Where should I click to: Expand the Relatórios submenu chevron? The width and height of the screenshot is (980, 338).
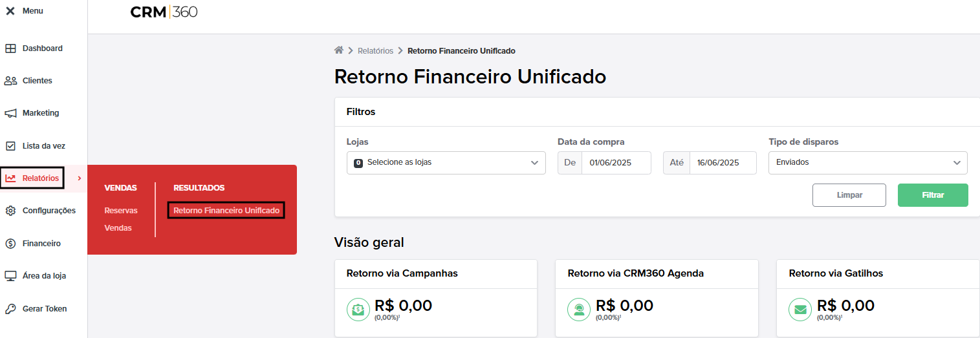pos(79,178)
